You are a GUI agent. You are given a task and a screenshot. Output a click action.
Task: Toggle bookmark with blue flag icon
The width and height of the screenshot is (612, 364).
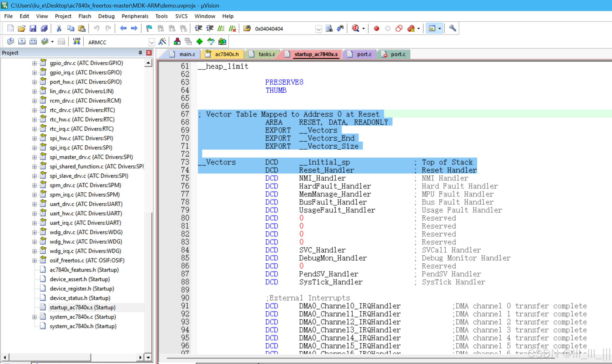[x=149, y=29]
